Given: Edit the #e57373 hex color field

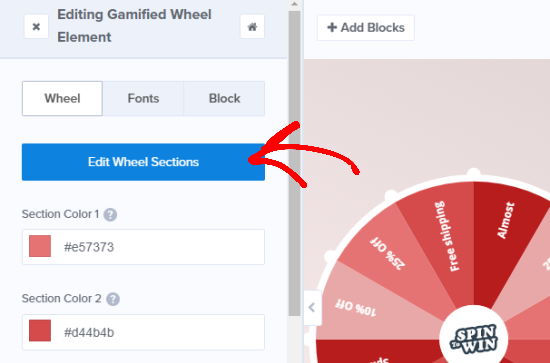Looking at the screenshot, I should (x=143, y=247).
